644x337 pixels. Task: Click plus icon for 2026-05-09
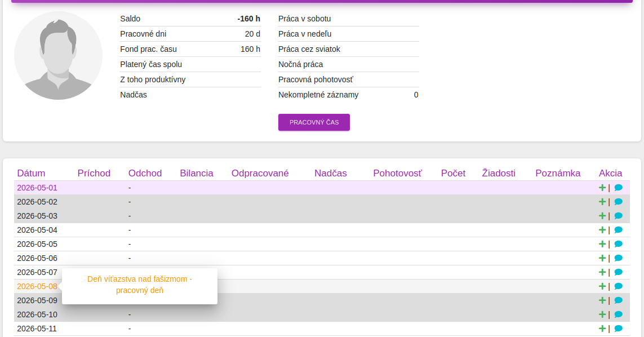click(x=602, y=300)
